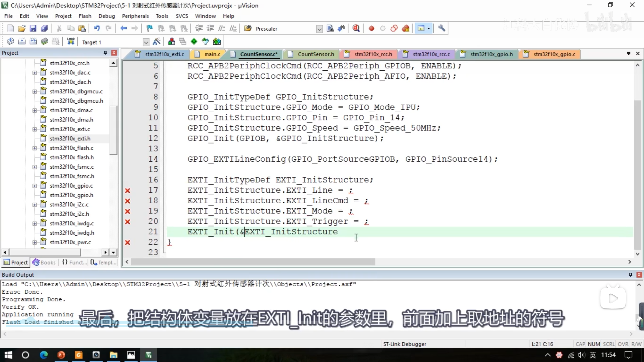This screenshot has width=644, height=362.
Task: Start/Stop Debug Session icon
Action: pyautogui.click(x=356, y=28)
